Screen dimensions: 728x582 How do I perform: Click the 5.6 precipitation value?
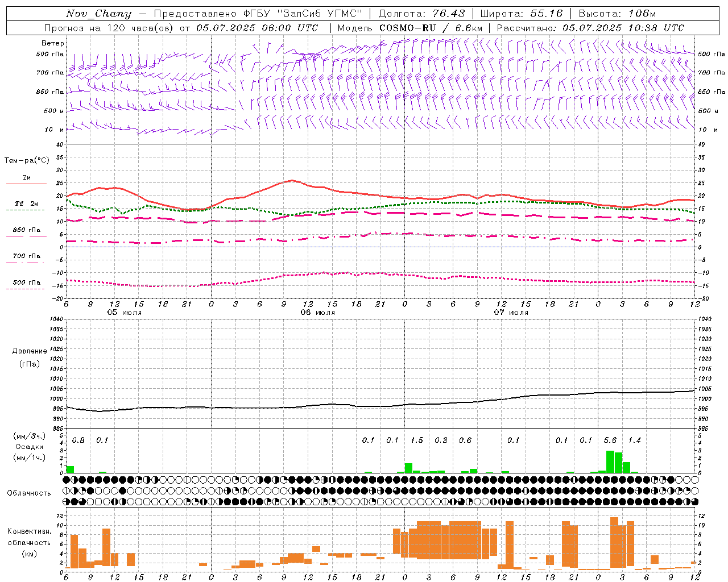(610, 440)
